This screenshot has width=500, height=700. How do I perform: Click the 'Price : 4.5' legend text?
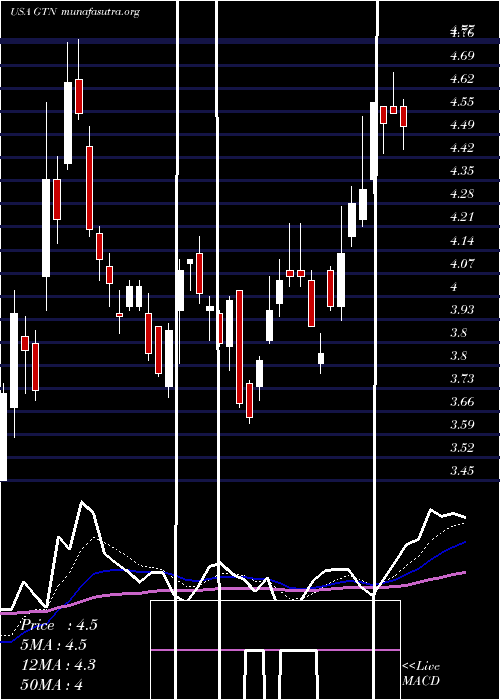pos(58,625)
